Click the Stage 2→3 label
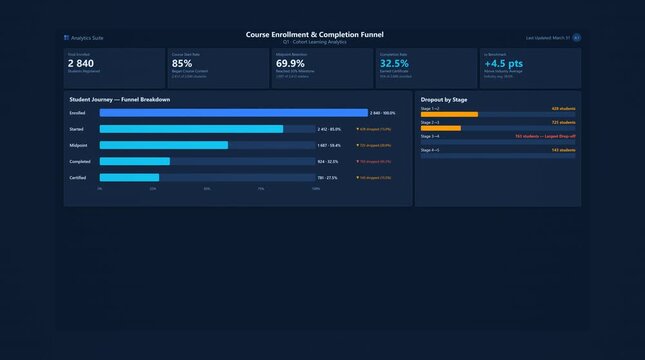Viewport: 645px width, 360px height. tap(430, 123)
